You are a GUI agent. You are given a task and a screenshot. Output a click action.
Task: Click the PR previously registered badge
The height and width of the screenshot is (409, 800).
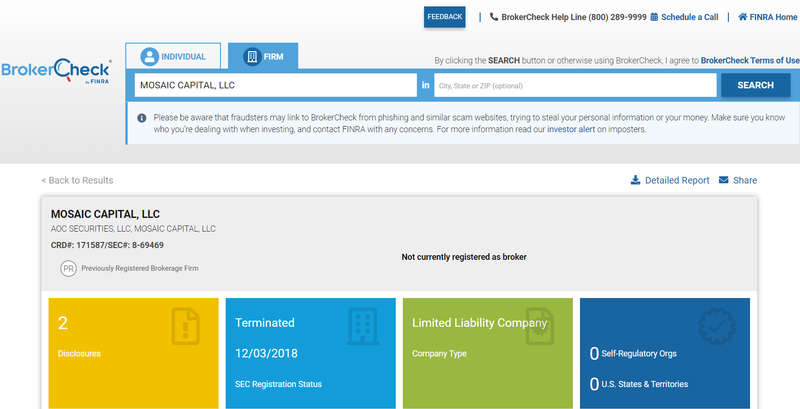pyautogui.click(x=68, y=268)
